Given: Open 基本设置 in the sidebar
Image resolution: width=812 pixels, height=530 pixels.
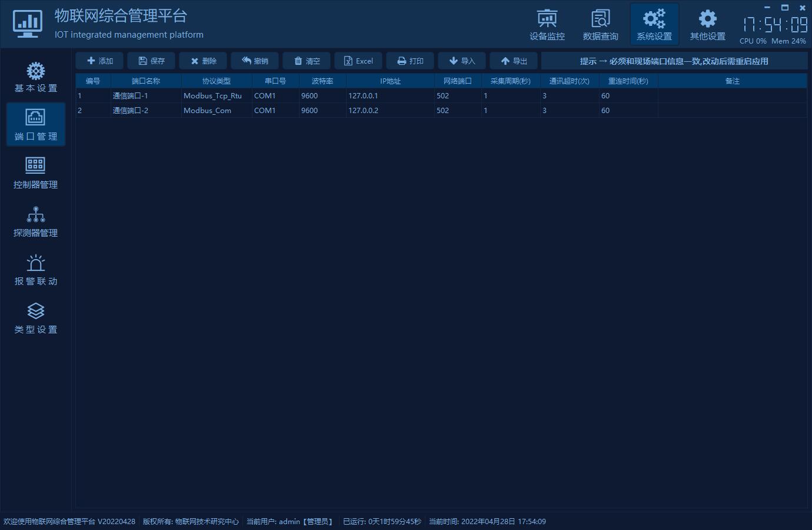Looking at the screenshot, I should [36, 77].
